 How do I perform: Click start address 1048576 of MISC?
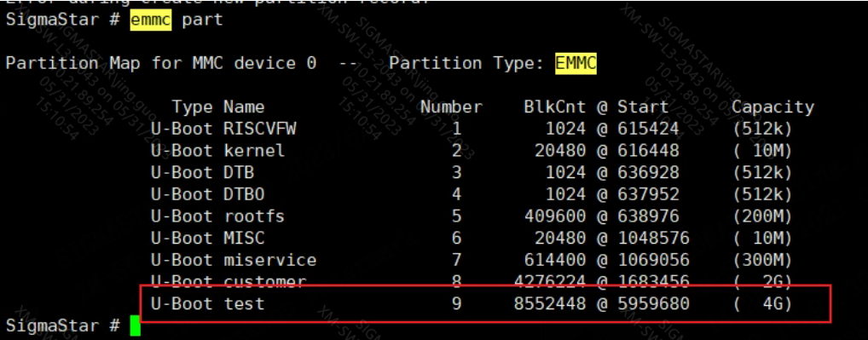coord(653,239)
